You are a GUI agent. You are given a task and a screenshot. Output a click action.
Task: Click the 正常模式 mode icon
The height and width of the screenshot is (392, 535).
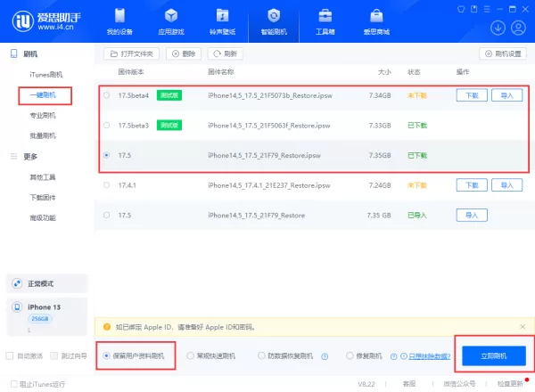[17, 283]
